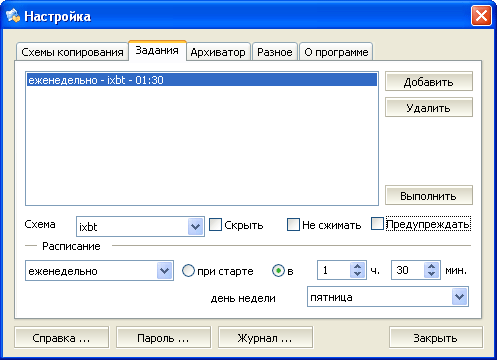Click the minutes field showing 30

pos(408,270)
